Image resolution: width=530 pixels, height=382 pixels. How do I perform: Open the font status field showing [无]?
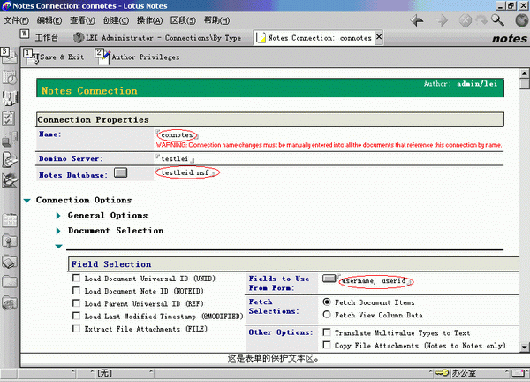pos(116,373)
